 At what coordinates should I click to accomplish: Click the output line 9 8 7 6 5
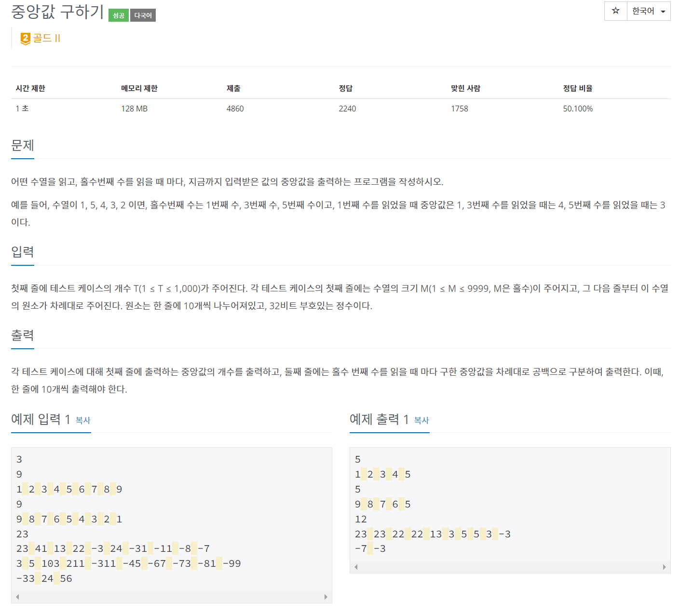pyautogui.click(x=383, y=504)
